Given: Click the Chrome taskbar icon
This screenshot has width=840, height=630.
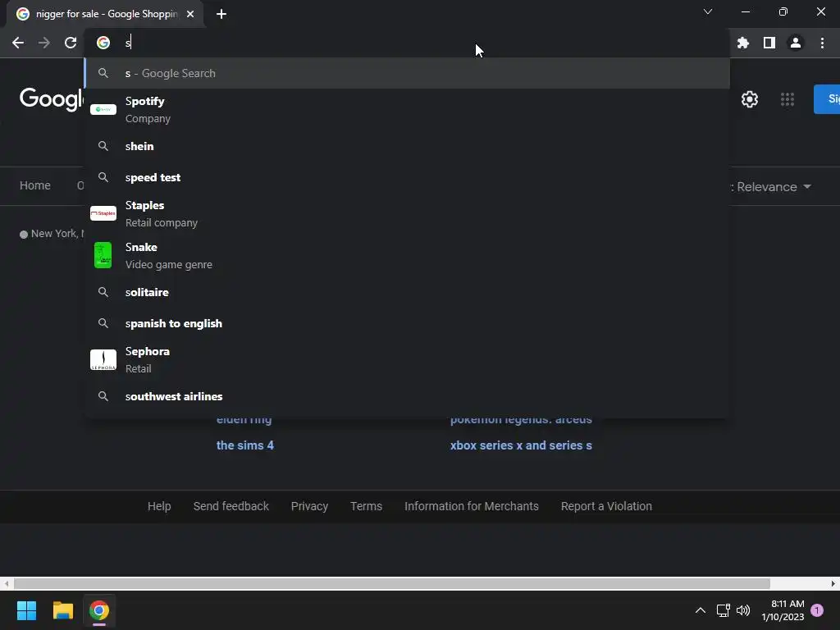Looking at the screenshot, I should 99,610.
